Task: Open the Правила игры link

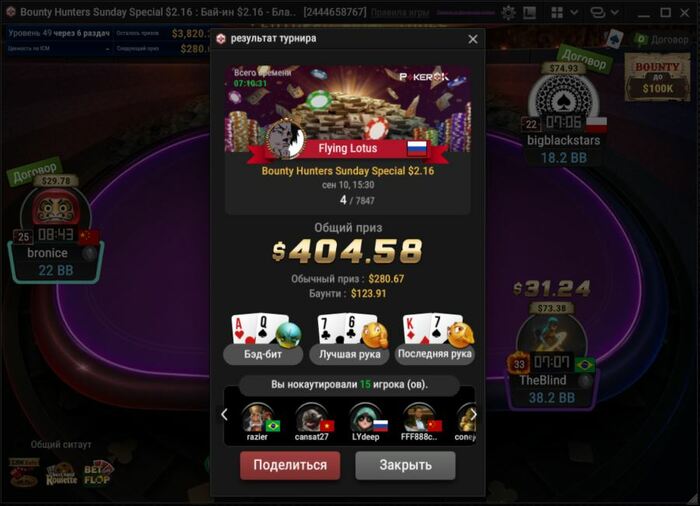Action: coord(400,13)
